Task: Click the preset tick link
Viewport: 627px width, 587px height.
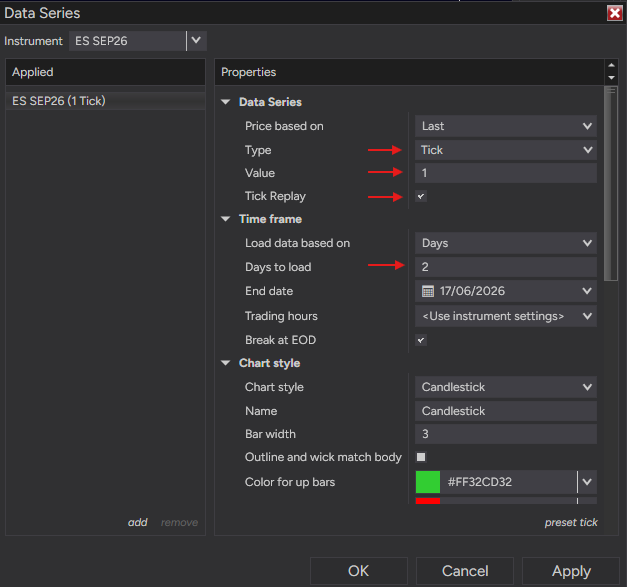Action: (571, 522)
